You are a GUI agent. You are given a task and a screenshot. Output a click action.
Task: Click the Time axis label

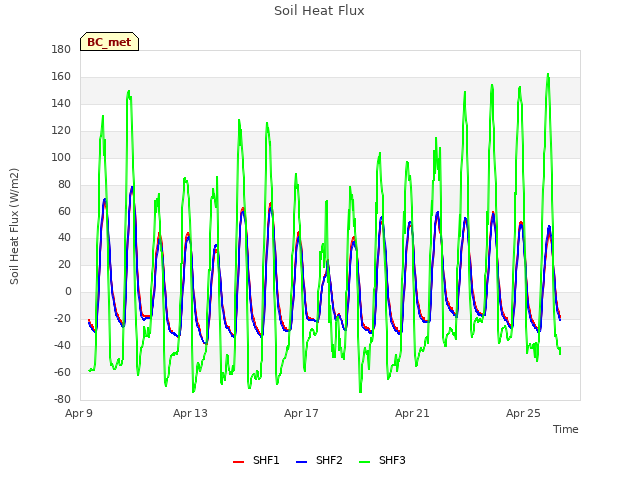566,429
